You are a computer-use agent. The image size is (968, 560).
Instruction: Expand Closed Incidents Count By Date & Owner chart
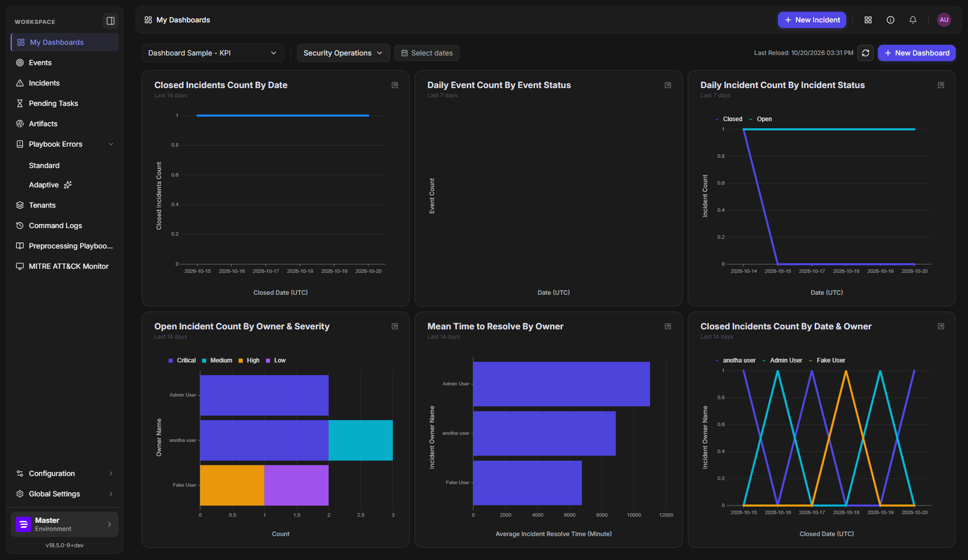pyautogui.click(x=941, y=326)
